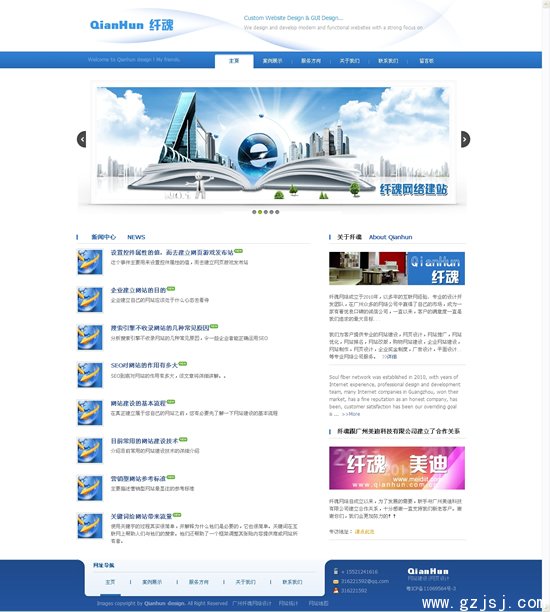The height and width of the screenshot is (612, 550).
Task: Click the QQ contact icon in footer
Action: tap(336, 591)
